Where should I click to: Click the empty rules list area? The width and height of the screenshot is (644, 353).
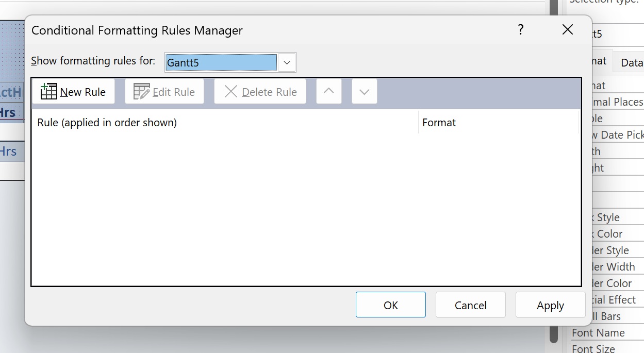(304, 206)
